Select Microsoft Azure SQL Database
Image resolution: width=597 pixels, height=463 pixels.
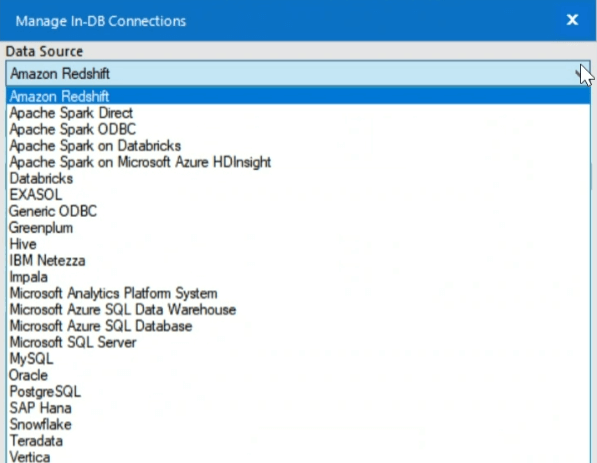coord(298,326)
